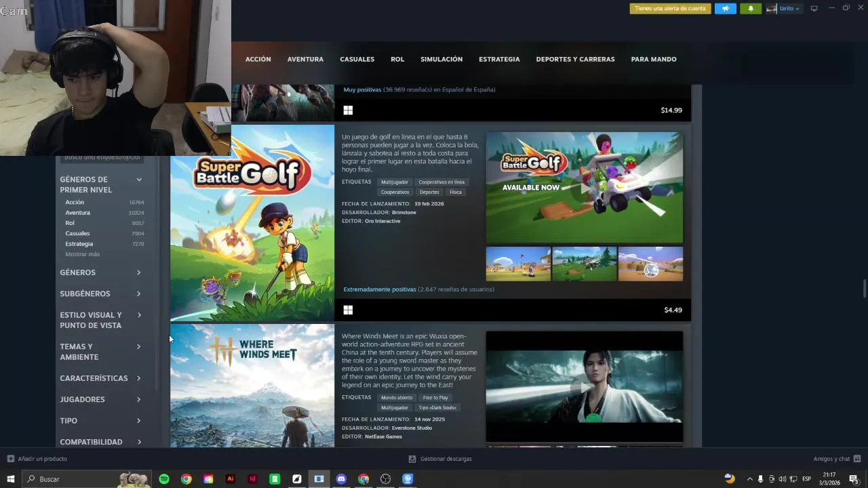
Task: Open the PARA MANDO tab
Action: tap(654, 59)
